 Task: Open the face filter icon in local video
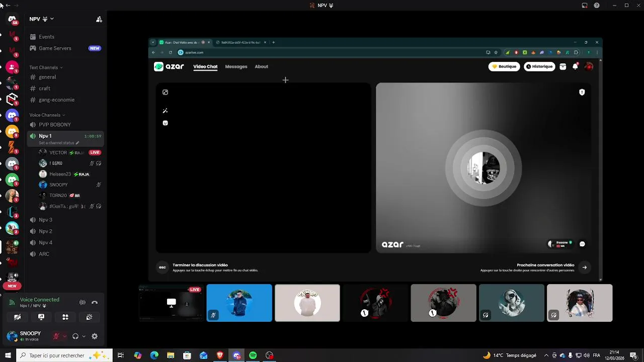pos(165,123)
